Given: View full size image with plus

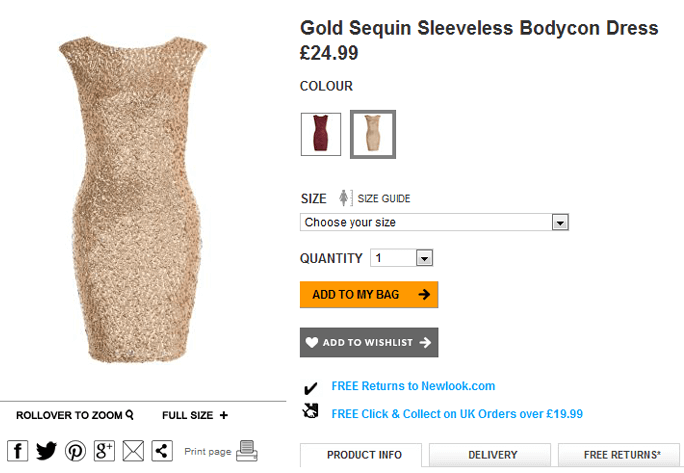Looking at the screenshot, I should pos(224,415).
